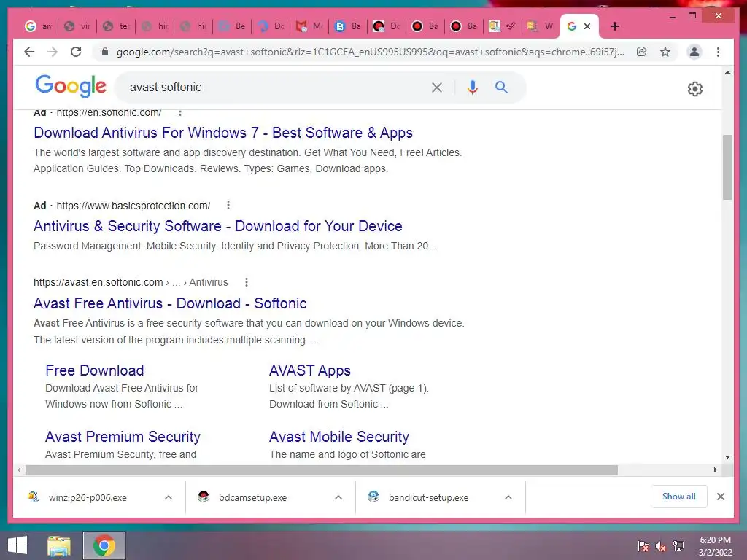Click the winzip26-p006.exe download name

tap(88, 497)
